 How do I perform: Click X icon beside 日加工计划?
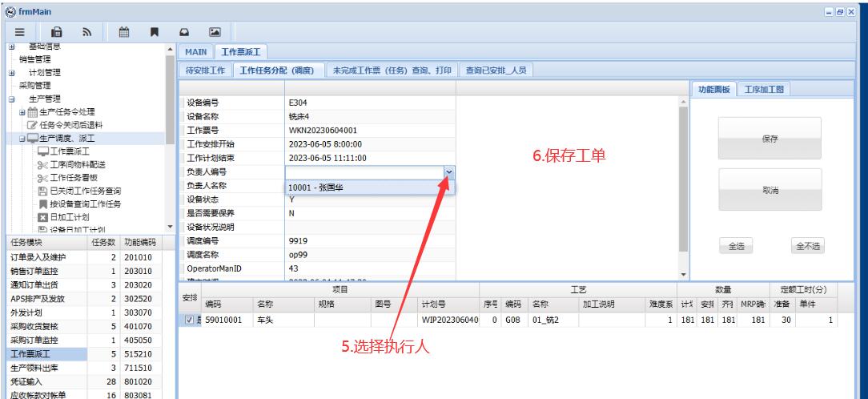[x=43, y=217]
